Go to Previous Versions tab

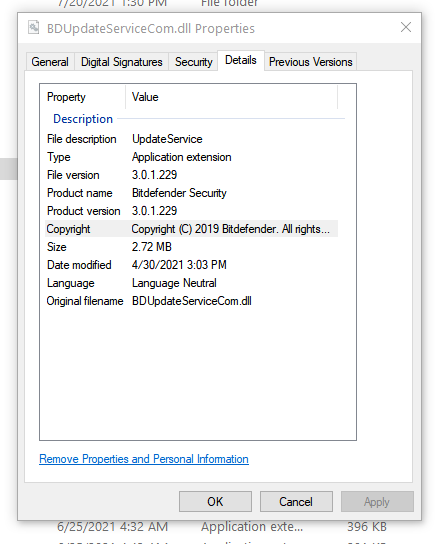[x=311, y=62]
